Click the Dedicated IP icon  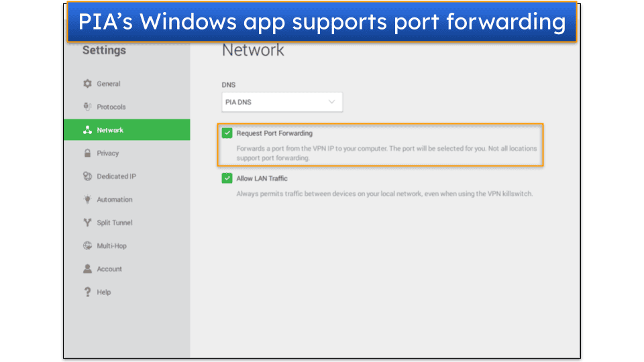point(87,176)
